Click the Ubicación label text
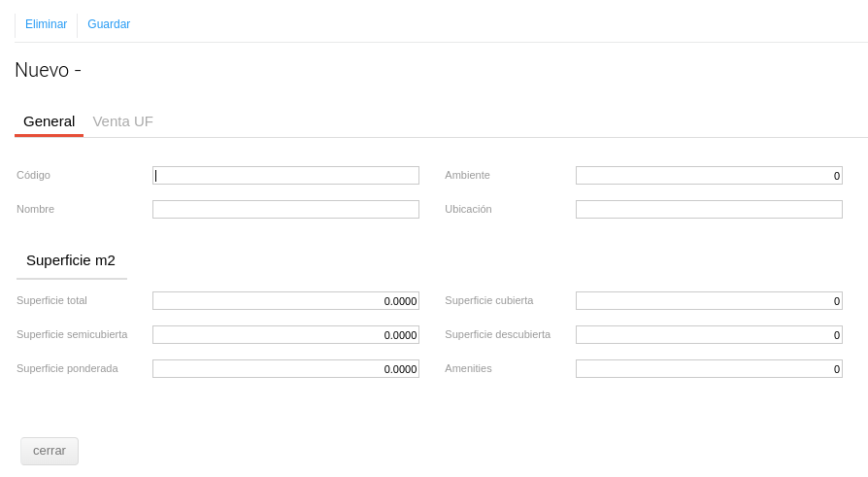868x477 pixels. 468,209
